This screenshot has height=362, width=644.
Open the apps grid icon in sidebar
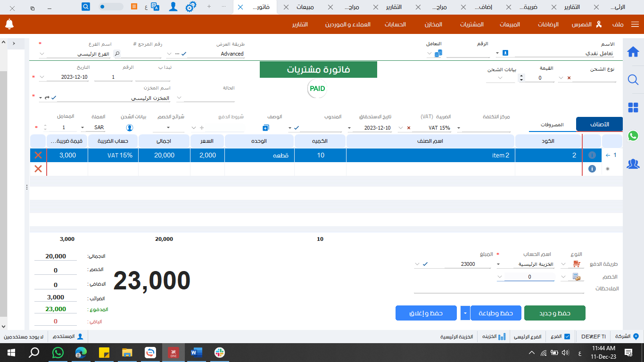click(x=634, y=108)
